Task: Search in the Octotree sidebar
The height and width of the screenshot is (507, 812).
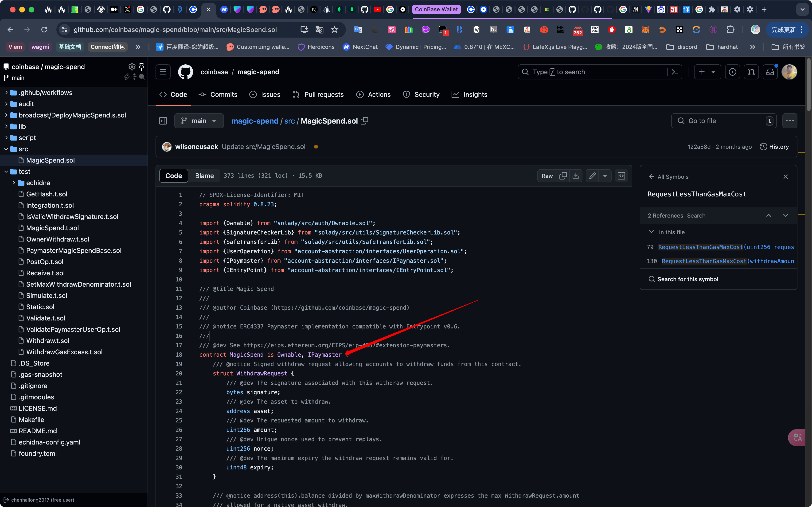Action: pyautogui.click(x=142, y=77)
